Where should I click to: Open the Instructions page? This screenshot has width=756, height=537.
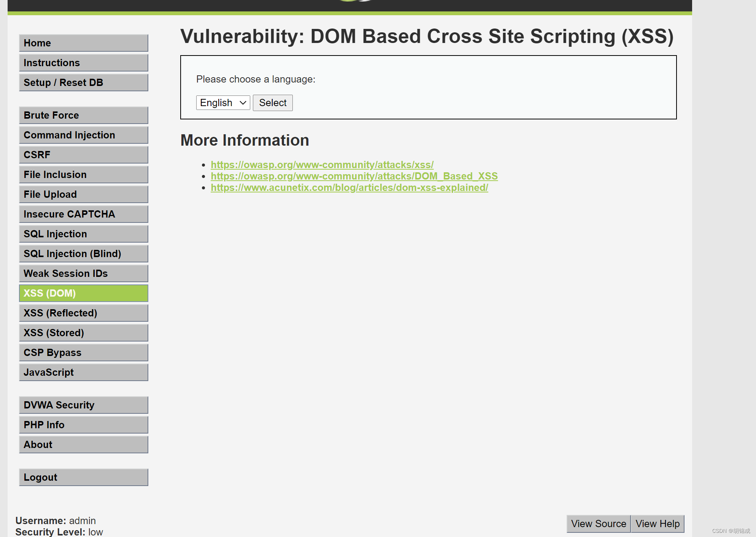coord(84,63)
